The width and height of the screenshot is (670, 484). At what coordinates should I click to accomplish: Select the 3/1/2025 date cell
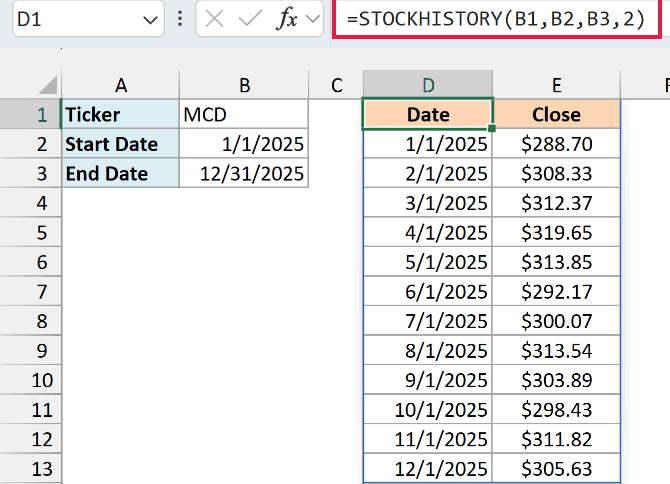pos(428,203)
